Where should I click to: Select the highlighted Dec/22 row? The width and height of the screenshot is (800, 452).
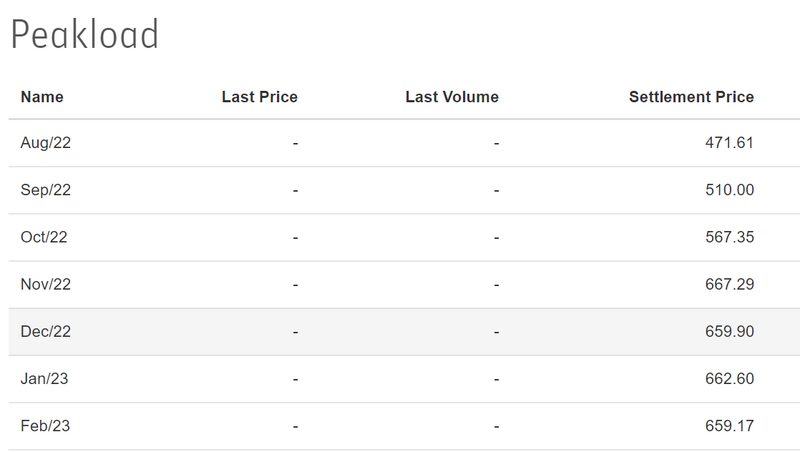tap(46, 332)
